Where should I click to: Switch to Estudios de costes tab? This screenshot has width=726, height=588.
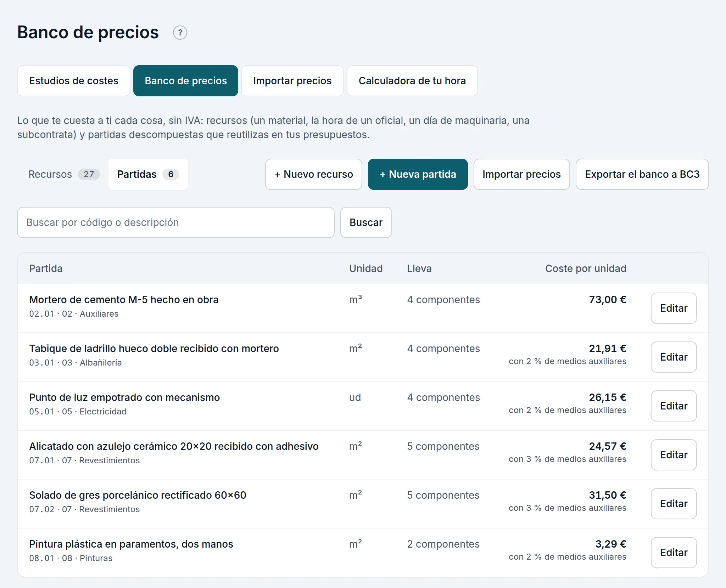click(74, 81)
